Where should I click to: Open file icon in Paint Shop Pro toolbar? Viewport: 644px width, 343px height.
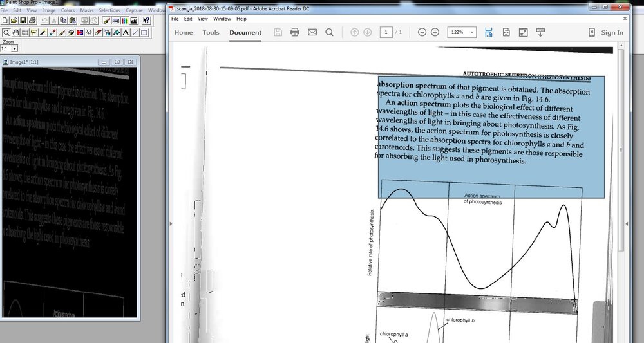(14, 21)
